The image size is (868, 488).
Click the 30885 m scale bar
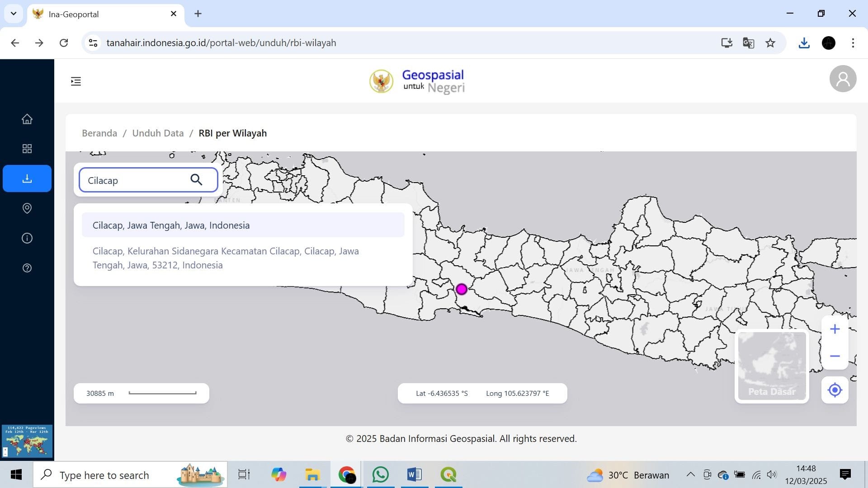pyautogui.click(x=142, y=393)
